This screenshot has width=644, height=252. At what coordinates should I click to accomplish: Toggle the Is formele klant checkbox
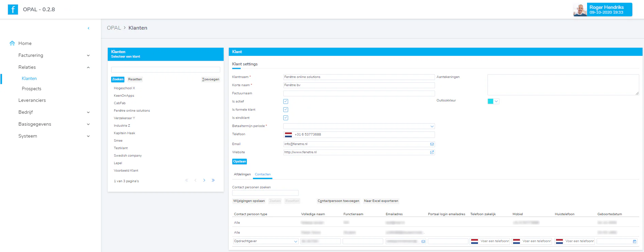point(286,110)
